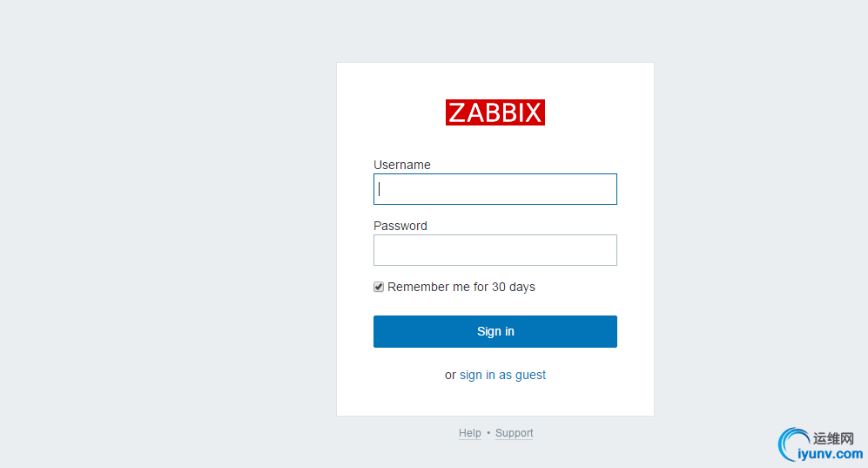Viewport: 868px width, 468px height.
Task: Click the "Remember me for 30 days" label
Action: (461, 287)
